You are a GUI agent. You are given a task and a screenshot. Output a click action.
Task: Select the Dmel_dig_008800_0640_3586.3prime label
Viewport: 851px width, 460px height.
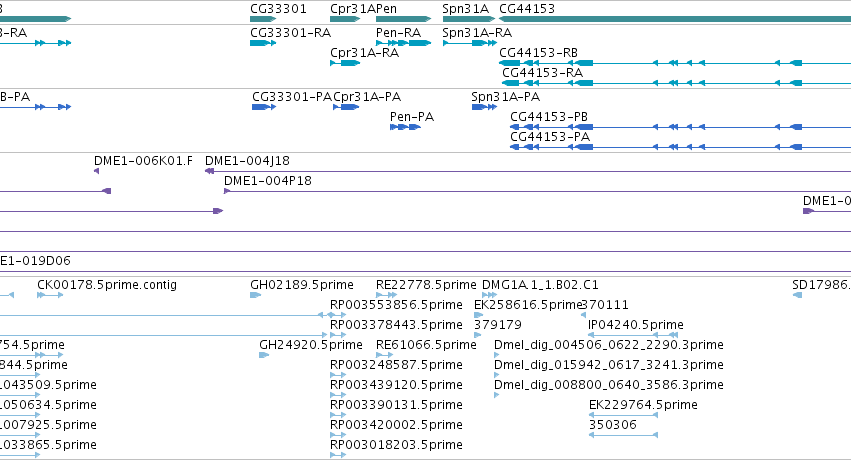pos(608,385)
